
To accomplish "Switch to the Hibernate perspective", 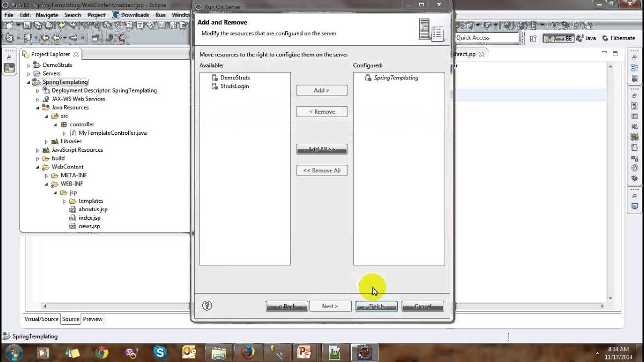I will 619,38.
